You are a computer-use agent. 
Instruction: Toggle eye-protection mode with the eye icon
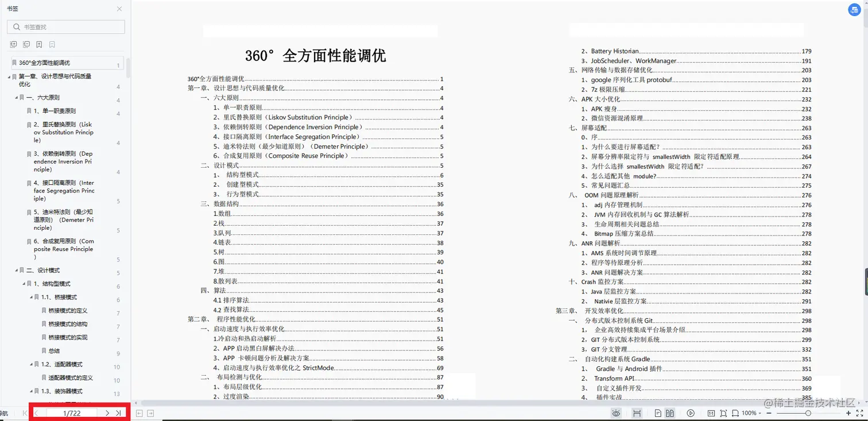click(x=616, y=413)
